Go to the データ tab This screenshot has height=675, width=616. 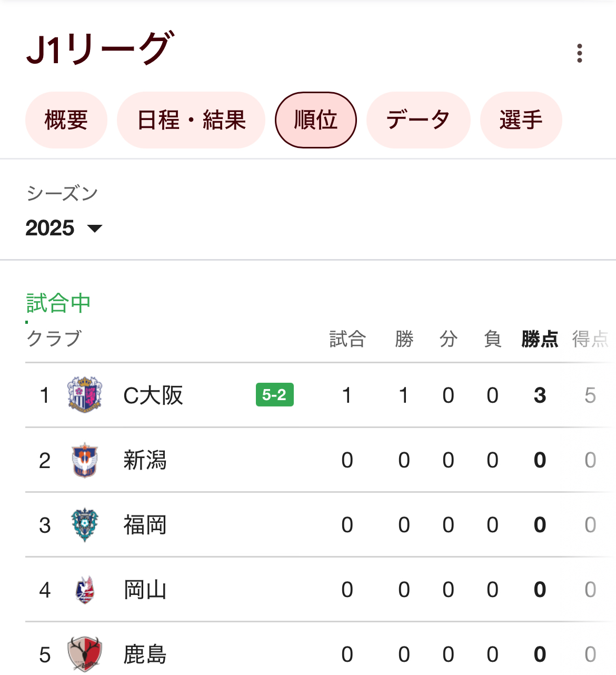pos(418,120)
